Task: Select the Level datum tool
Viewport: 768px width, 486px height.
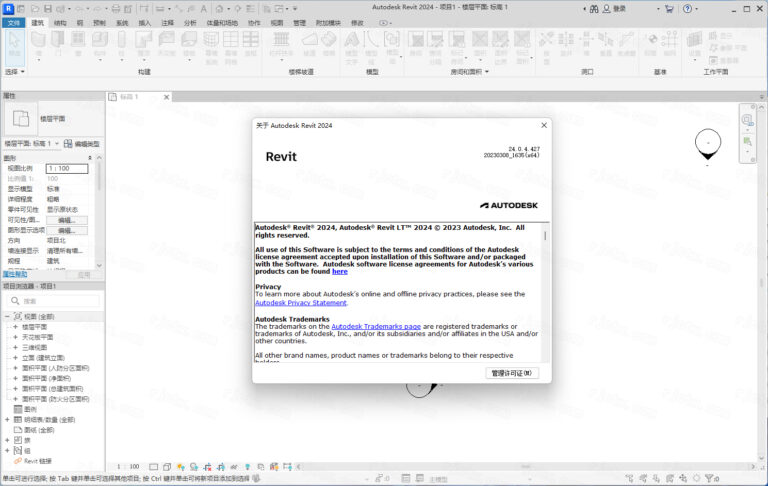Action: [652, 43]
